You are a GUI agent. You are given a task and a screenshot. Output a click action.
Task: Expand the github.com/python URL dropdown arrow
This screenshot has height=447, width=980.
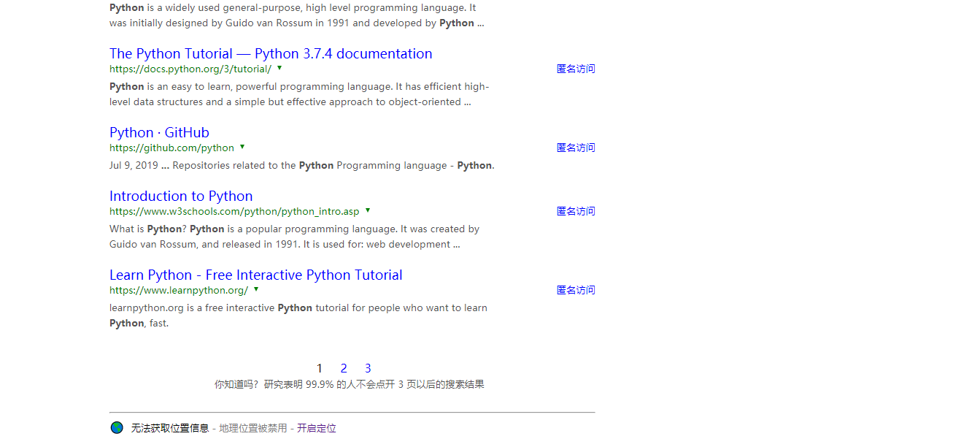click(x=242, y=147)
